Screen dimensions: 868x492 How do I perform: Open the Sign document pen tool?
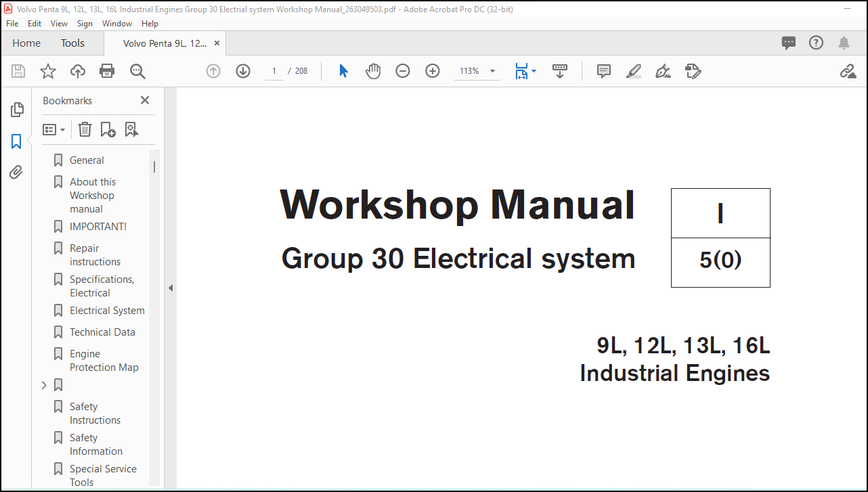[664, 71]
